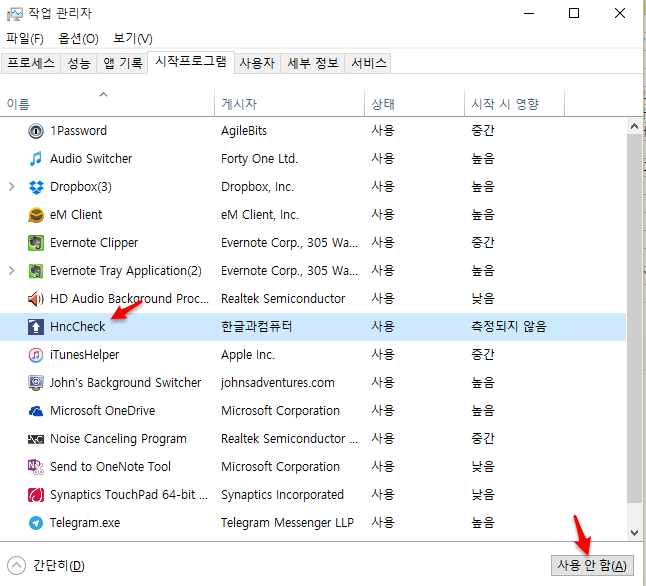Select the HD Audio Background Proc... row
646x586 pixels.
tap(313, 299)
